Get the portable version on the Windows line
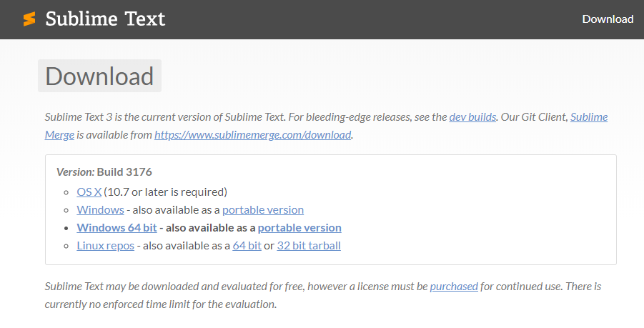Screen dimensions: 644x328 (x=263, y=209)
